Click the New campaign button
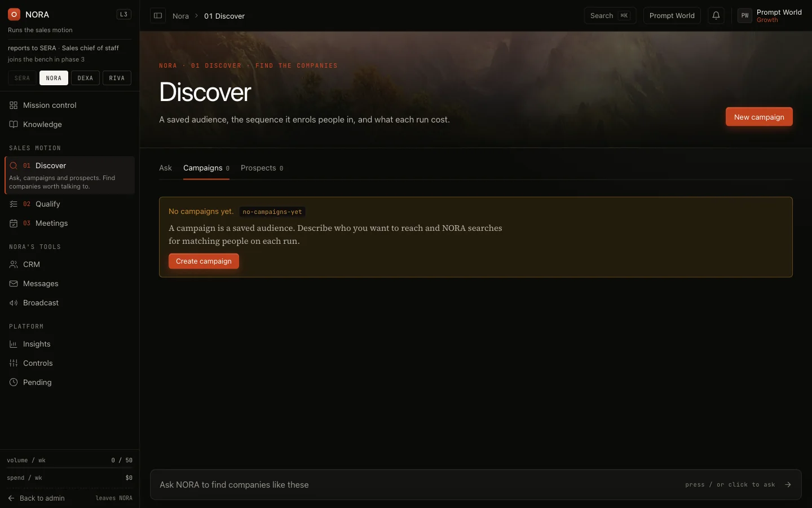This screenshot has width=812, height=508. (x=759, y=117)
